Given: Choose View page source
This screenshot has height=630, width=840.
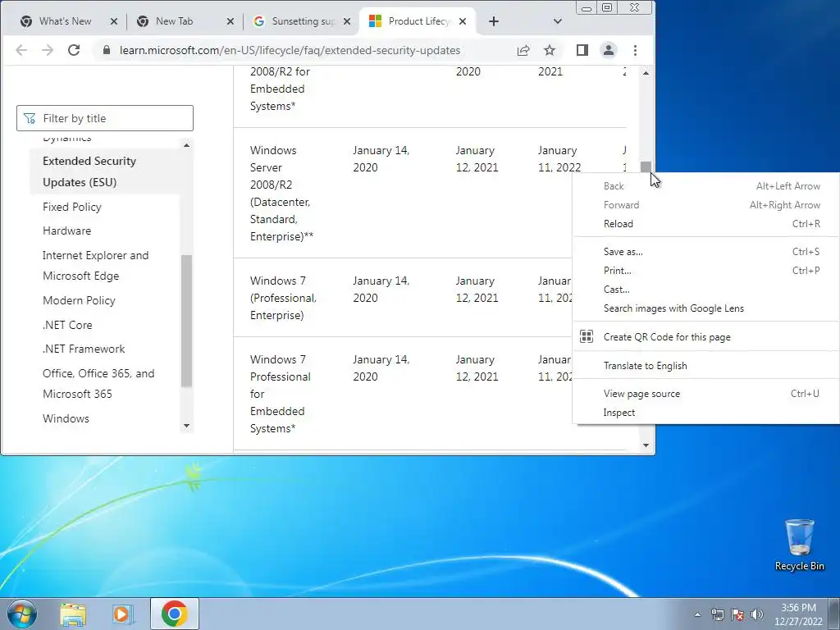Looking at the screenshot, I should [706, 394].
